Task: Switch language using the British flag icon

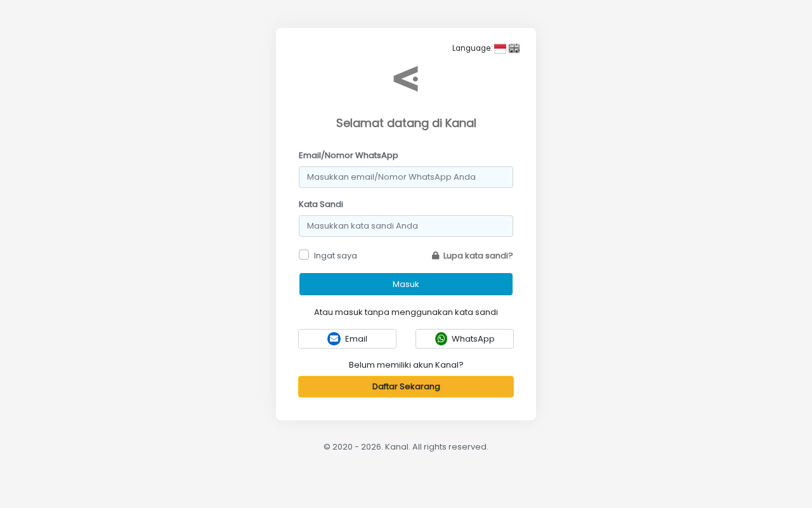Action: coord(514,48)
